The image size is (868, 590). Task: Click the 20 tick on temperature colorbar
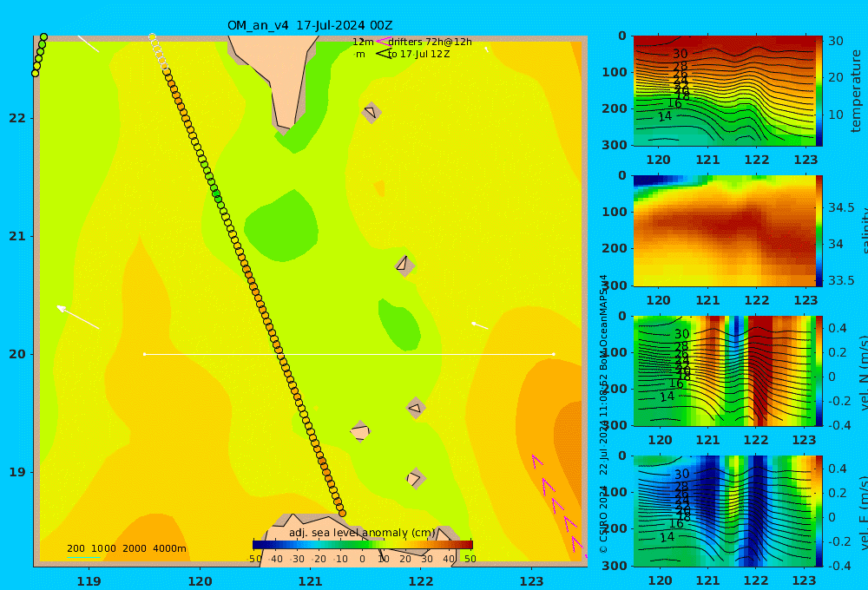pos(836,77)
